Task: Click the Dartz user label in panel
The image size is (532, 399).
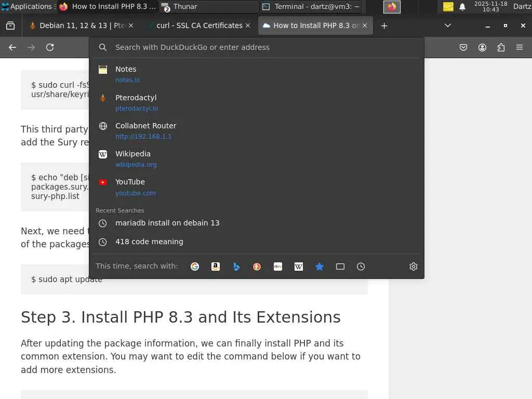Action: pyautogui.click(x=522, y=6)
